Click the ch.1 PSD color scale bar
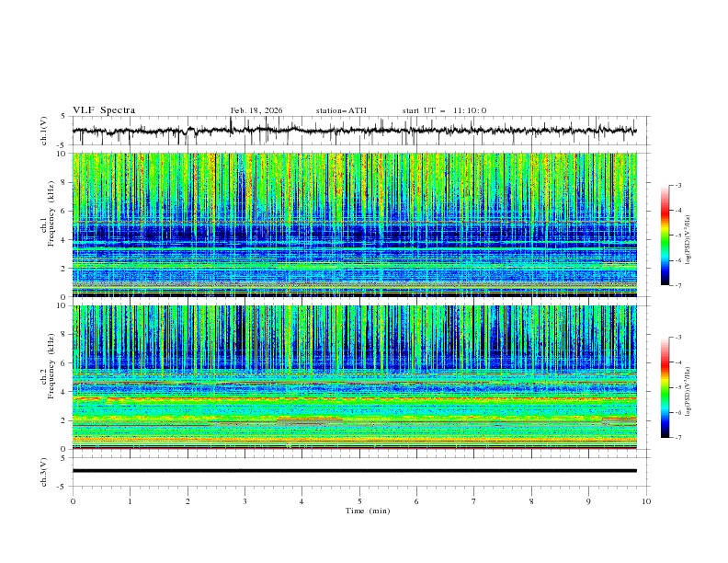Screen dimensions: 728x563 pos(665,236)
